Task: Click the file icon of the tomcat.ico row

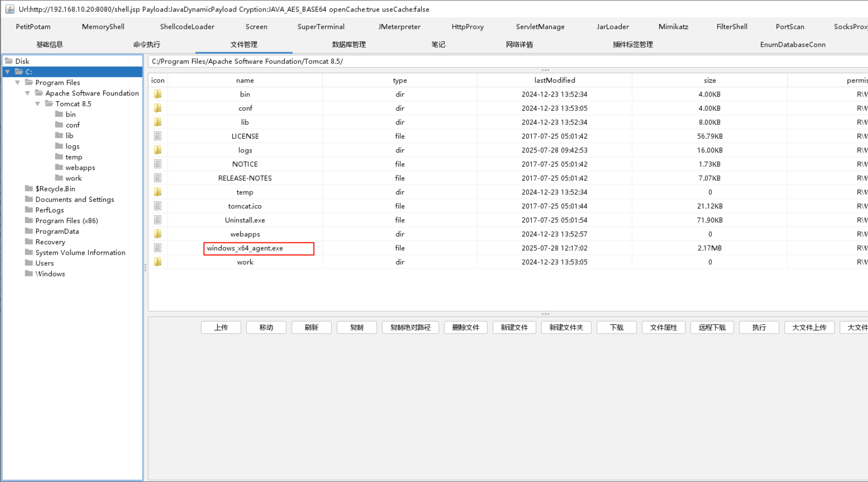Action: [x=158, y=206]
